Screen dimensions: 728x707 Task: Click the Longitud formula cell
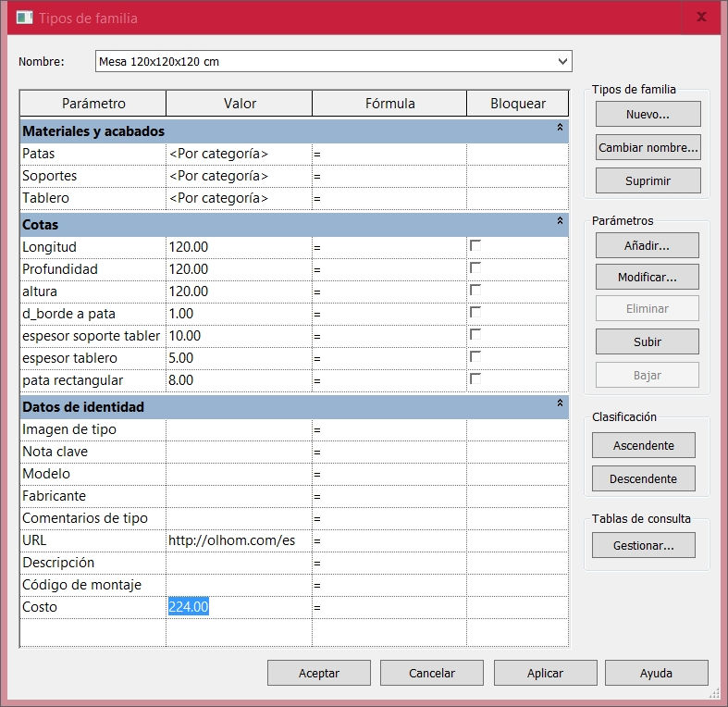click(x=389, y=247)
